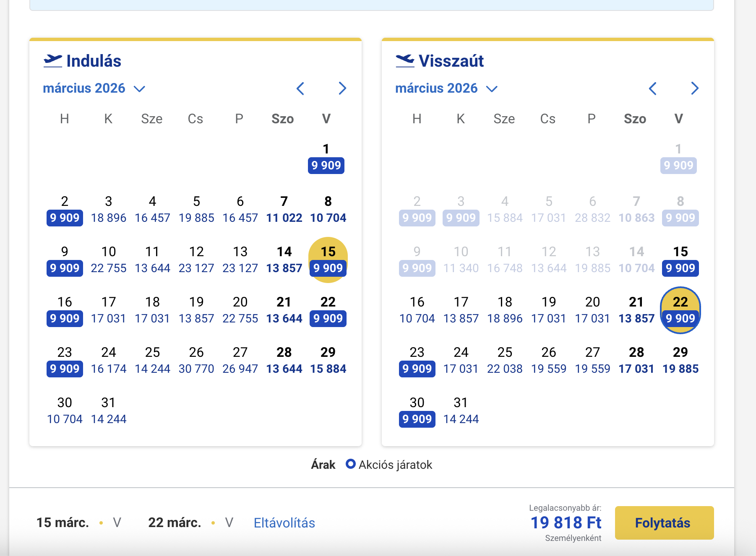Pick March 7 departure priced 11 022
The height and width of the screenshot is (556, 756).
coord(284,210)
